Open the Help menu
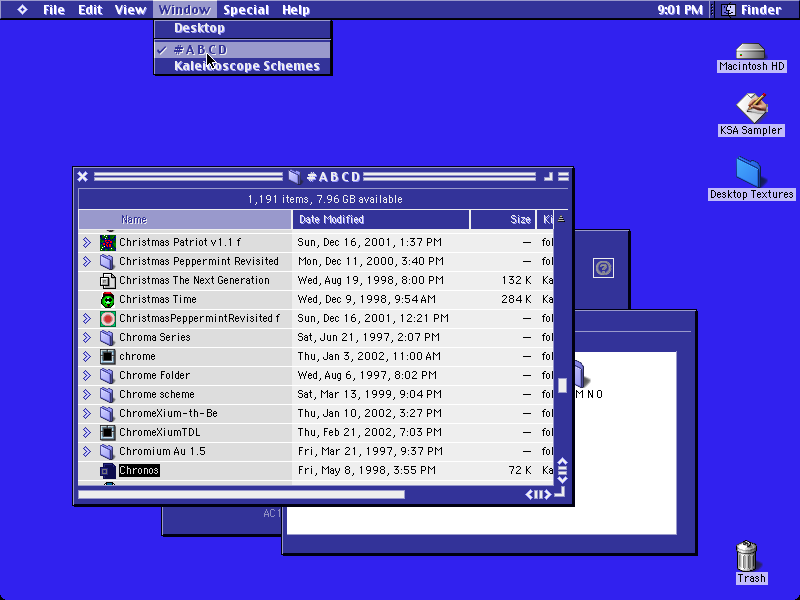The width and height of the screenshot is (800, 600). click(296, 10)
